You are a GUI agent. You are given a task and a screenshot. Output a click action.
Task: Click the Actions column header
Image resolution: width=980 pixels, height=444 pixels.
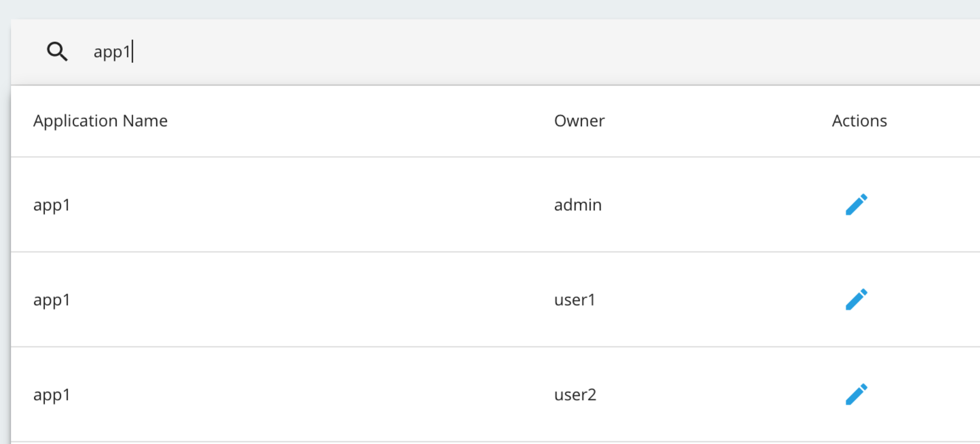[859, 121]
